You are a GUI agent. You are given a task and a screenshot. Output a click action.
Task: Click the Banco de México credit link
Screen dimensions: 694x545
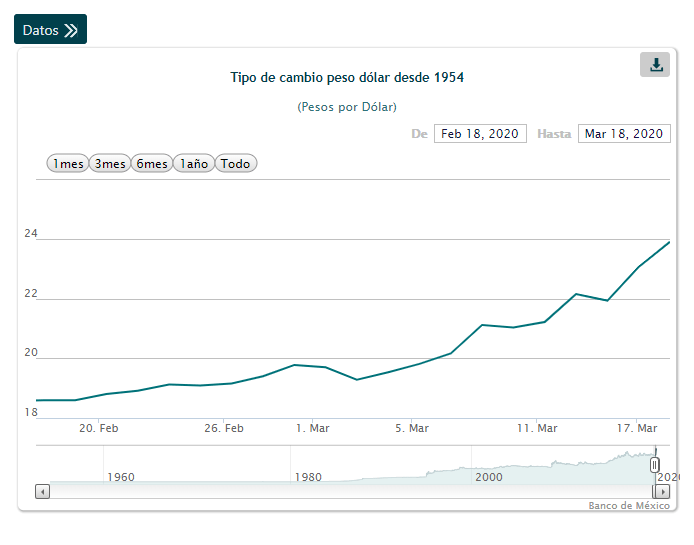628,506
